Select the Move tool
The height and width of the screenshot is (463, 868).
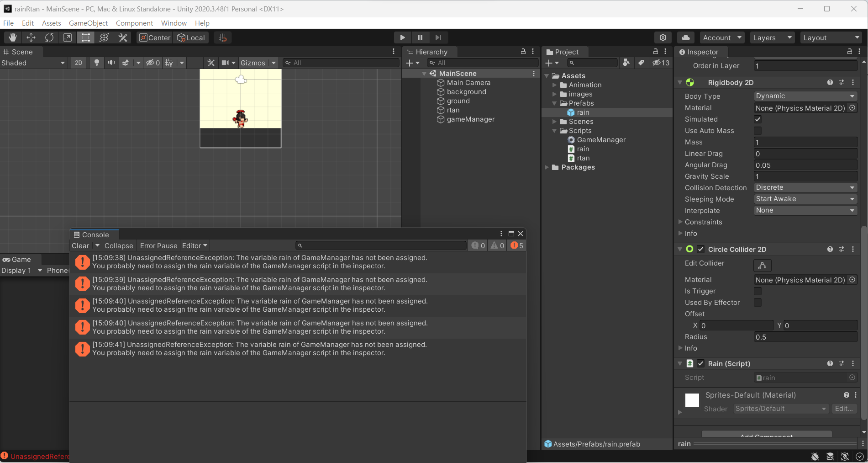(x=31, y=37)
